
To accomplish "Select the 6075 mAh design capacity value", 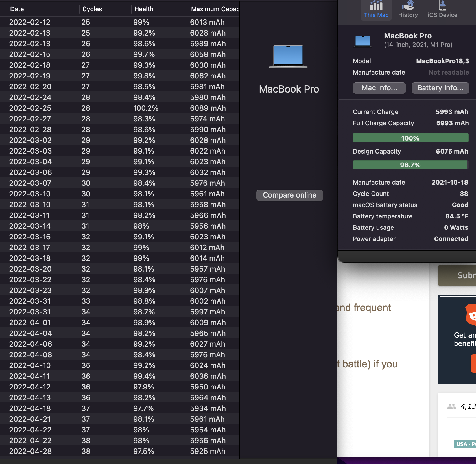I will coord(452,151).
